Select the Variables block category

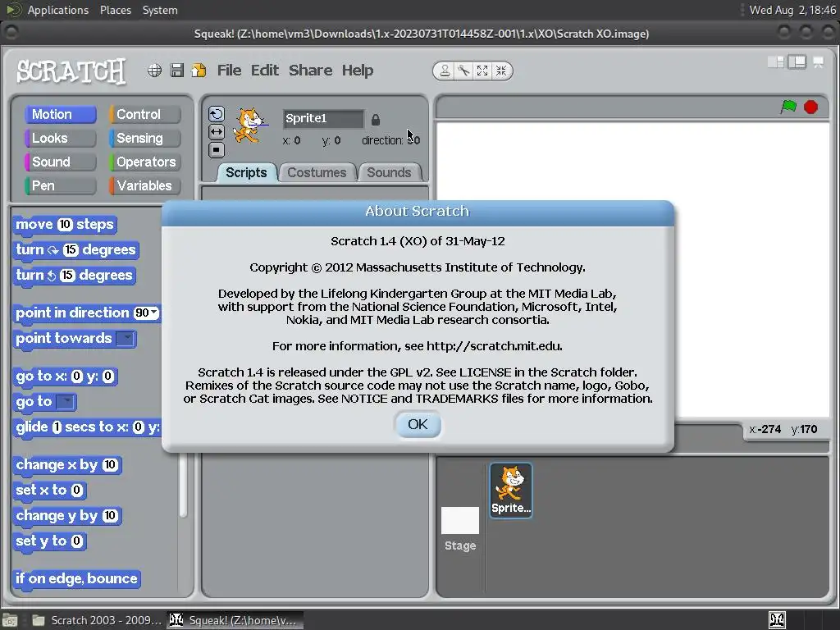[x=144, y=186]
